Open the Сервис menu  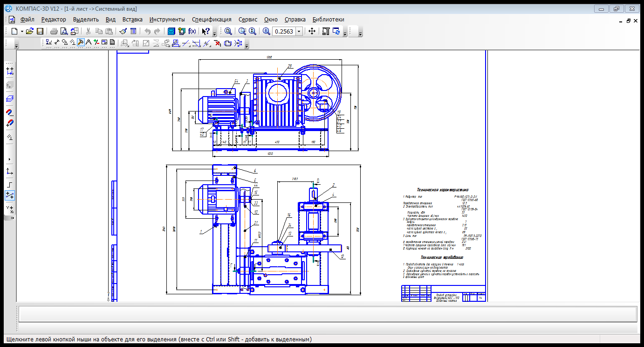click(x=248, y=20)
